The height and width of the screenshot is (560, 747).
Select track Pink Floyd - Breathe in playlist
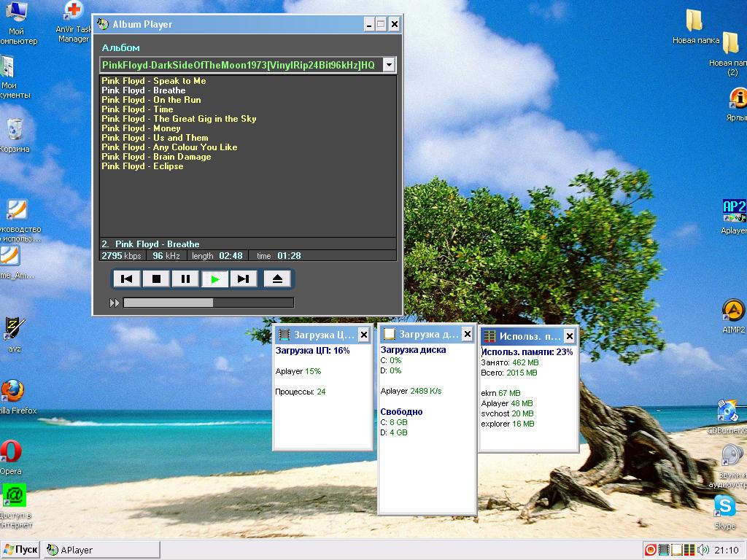[x=144, y=90]
